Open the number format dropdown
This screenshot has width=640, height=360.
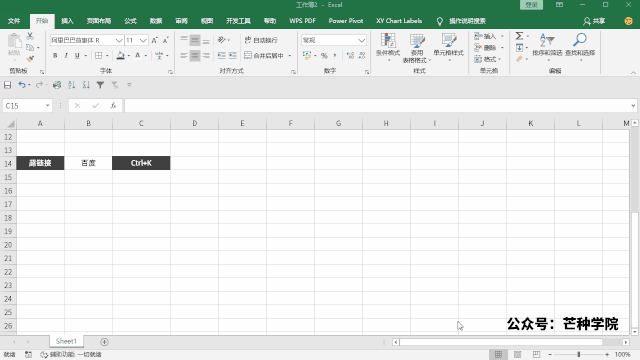[361, 40]
